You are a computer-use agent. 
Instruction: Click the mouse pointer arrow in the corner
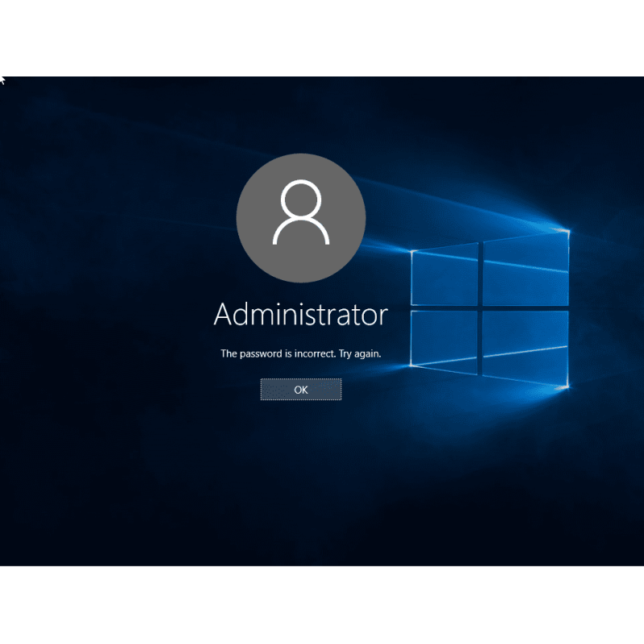2,80
